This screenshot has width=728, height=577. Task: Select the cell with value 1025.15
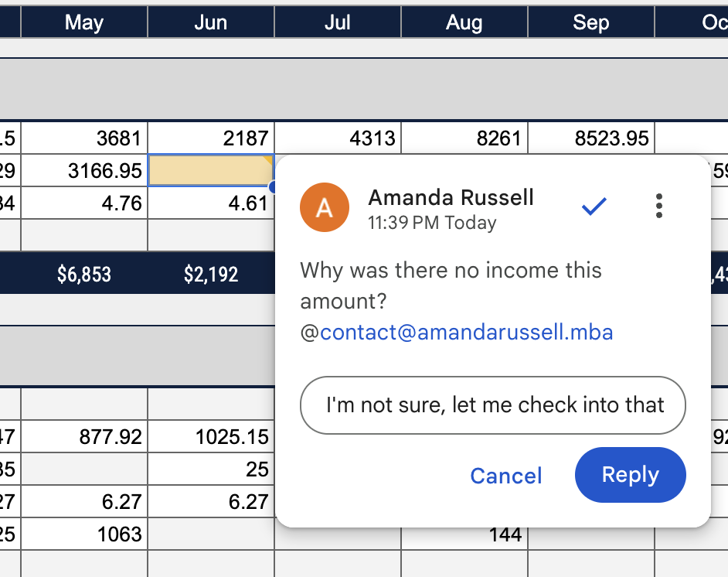211,437
